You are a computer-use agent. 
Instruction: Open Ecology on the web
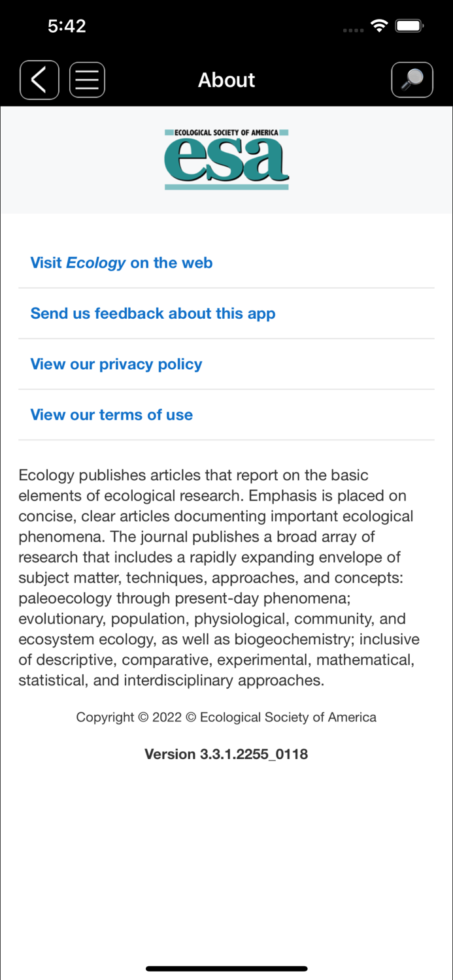click(121, 263)
